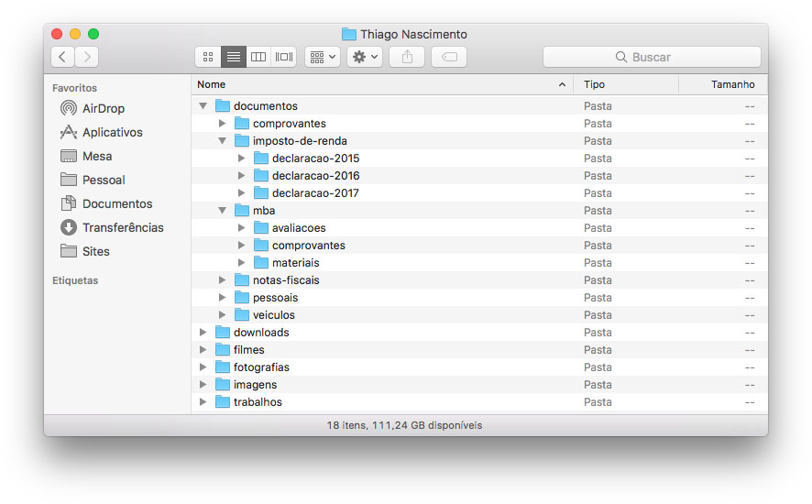Open the gear action menu
This screenshot has width=812, height=504.
point(364,57)
